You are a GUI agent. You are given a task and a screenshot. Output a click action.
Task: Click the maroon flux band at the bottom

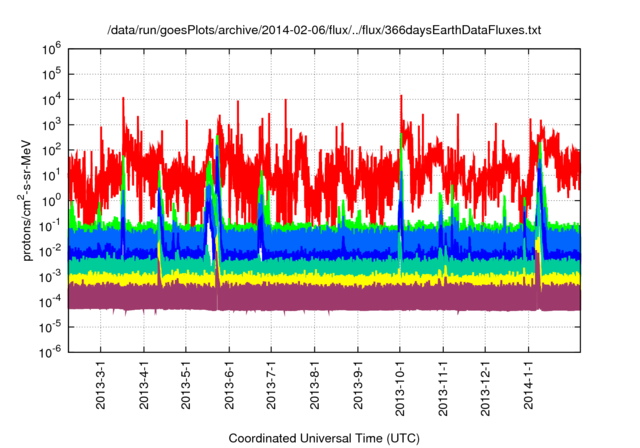(300, 297)
